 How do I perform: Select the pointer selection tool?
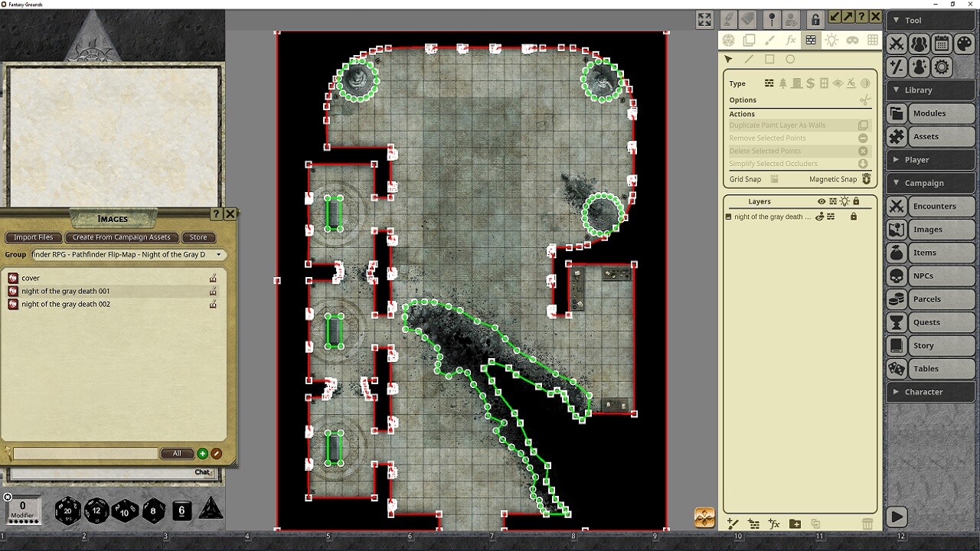click(728, 59)
